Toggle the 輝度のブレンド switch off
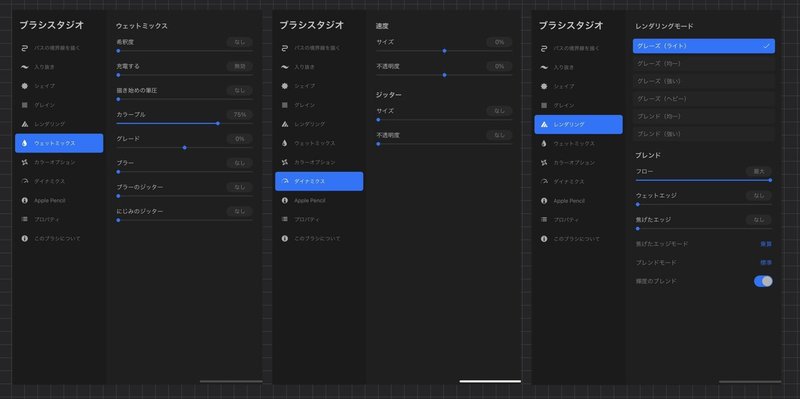 click(x=763, y=281)
